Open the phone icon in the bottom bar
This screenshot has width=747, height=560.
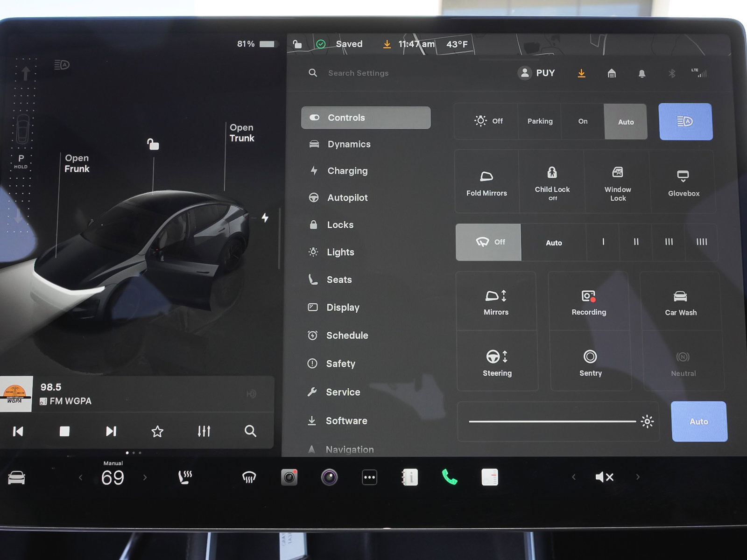click(450, 477)
